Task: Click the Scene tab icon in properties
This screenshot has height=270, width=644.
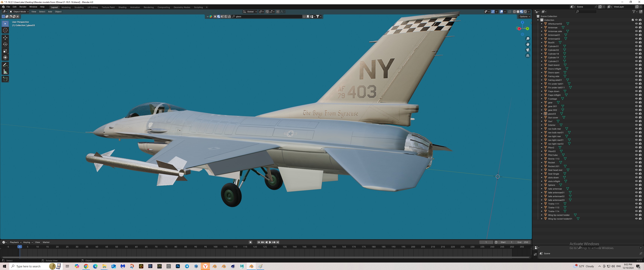Action: click(x=541, y=253)
